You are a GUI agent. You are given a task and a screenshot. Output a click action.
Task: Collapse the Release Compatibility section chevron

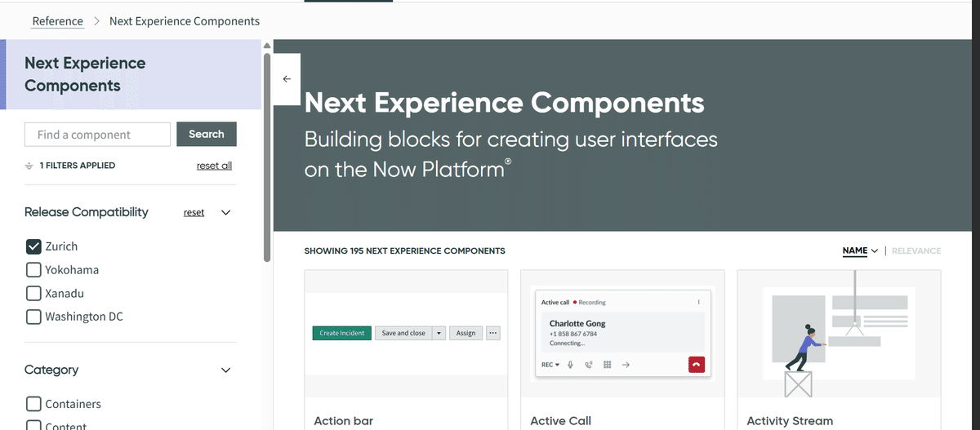pyautogui.click(x=226, y=212)
